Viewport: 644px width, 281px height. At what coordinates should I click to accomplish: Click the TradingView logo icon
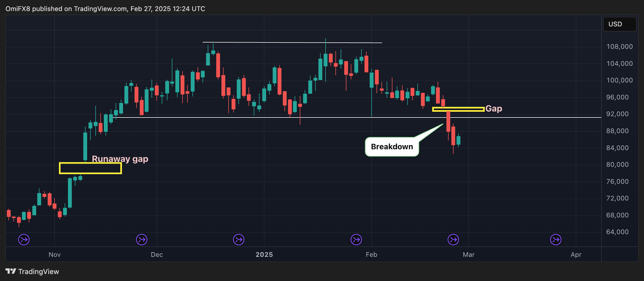pyautogui.click(x=11, y=272)
